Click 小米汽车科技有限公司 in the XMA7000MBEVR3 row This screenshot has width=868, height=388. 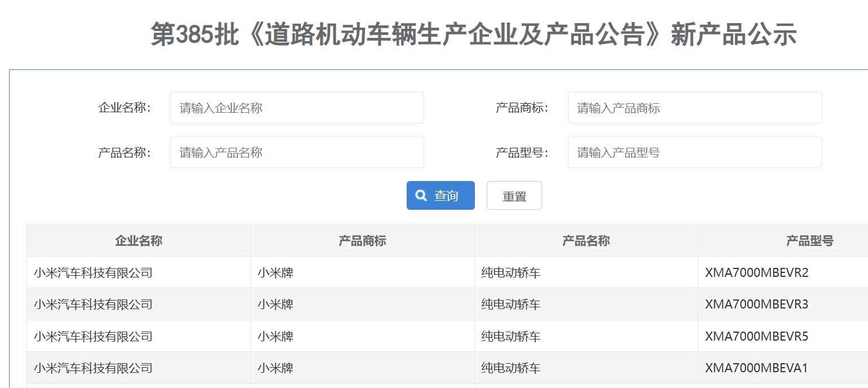click(x=93, y=305)
